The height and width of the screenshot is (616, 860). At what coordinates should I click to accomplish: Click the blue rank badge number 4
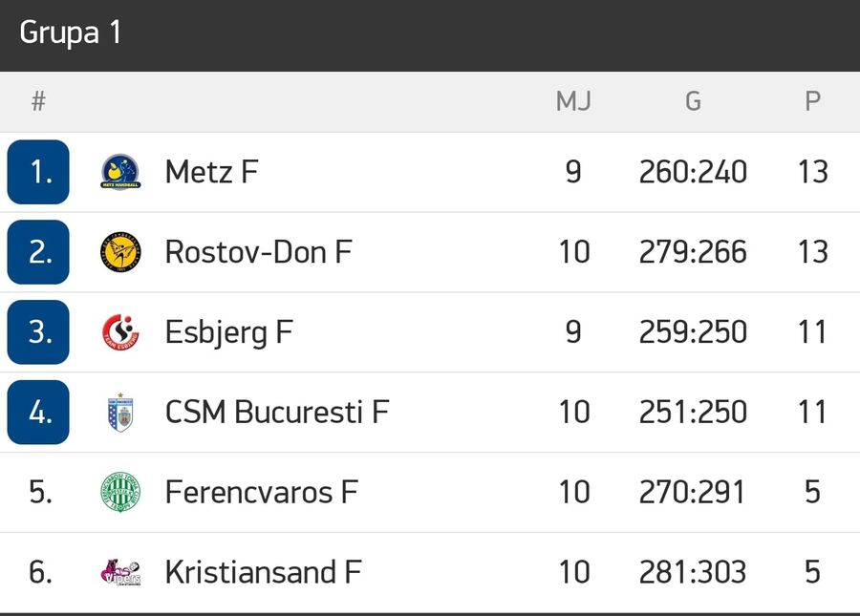[38, 413]
